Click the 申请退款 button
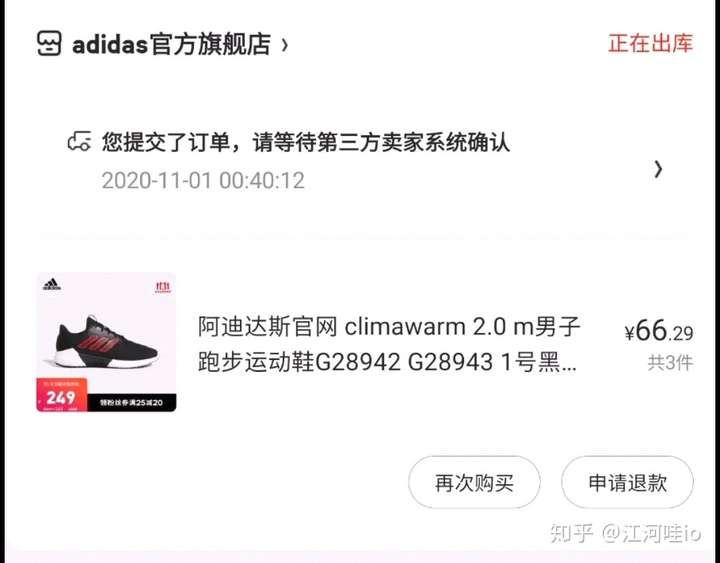Screen dimensions: 720x563 [627, 483]
